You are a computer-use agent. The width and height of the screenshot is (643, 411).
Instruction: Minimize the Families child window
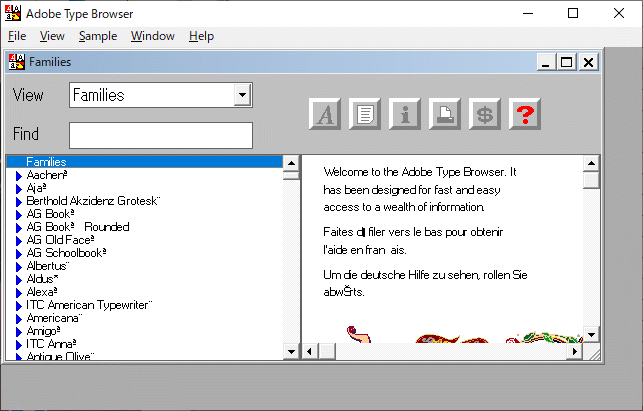point(546,62)
